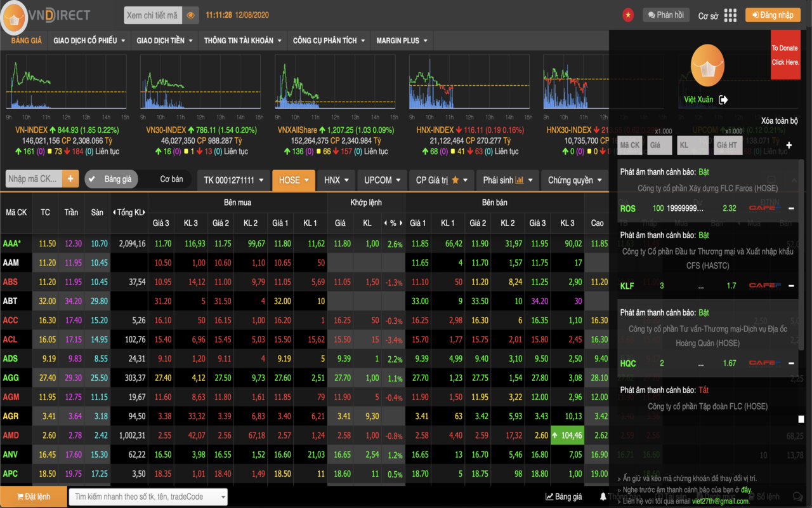
Task: Expand the TK 0001271111 account dropdown
Action: point(233,180)
